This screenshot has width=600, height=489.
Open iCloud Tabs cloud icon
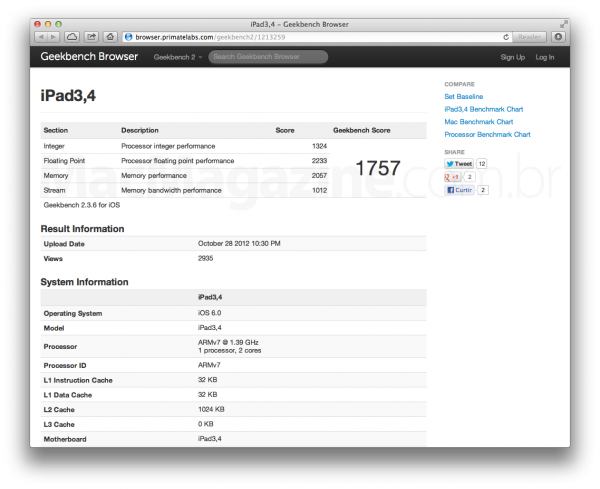72,37
